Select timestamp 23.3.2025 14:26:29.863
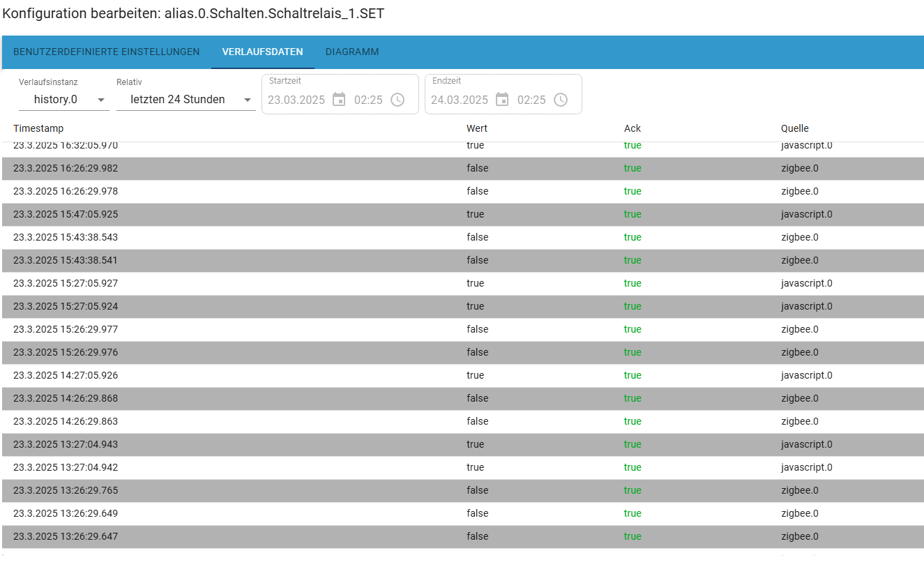The width and height of the screenshot is (924, 569). point(66,421)
